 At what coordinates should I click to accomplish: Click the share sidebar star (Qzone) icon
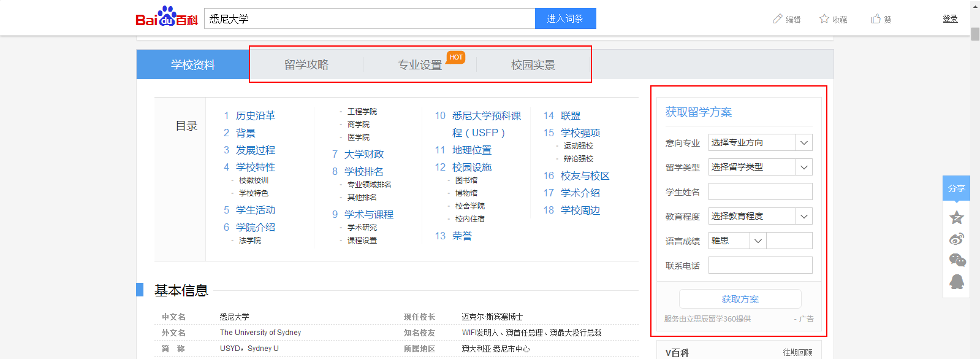956,217
